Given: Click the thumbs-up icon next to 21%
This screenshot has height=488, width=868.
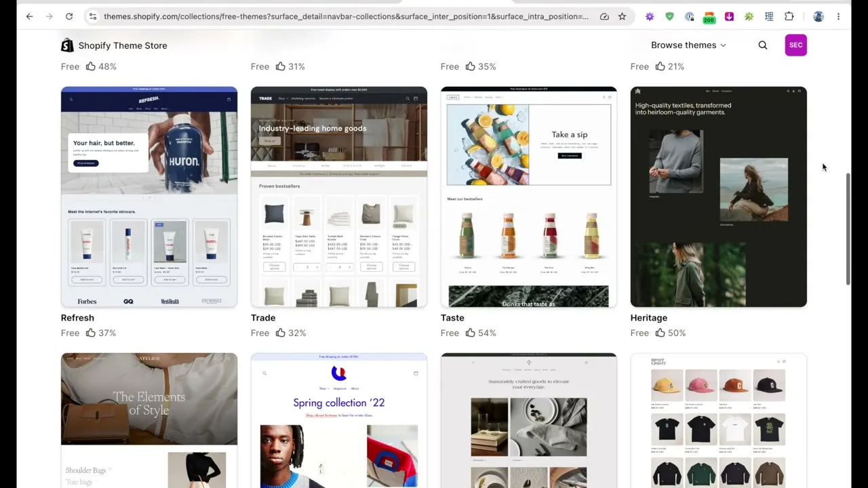Looking at the screenshot, I should (660, 66).
